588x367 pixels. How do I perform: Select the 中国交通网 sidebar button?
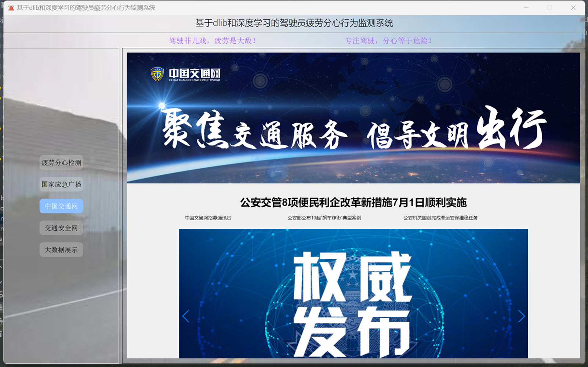(61, 206)
